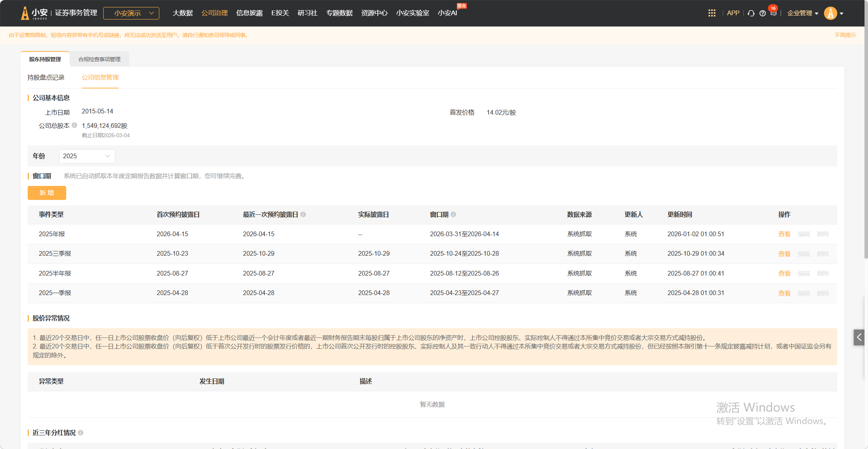Click info icon next to 近三年分红情况

point(81,433)
